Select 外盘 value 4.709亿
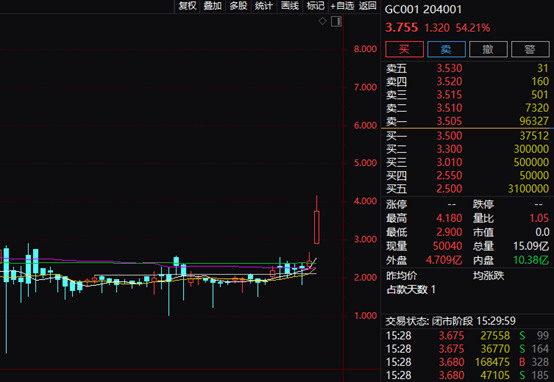Image resolution: width=554 pixels, height=382 pixels. coord(444,260)
